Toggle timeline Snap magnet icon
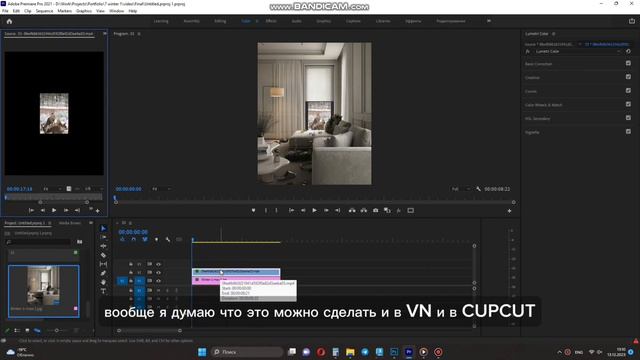This screenshot has height=360, width=640. 133,240
